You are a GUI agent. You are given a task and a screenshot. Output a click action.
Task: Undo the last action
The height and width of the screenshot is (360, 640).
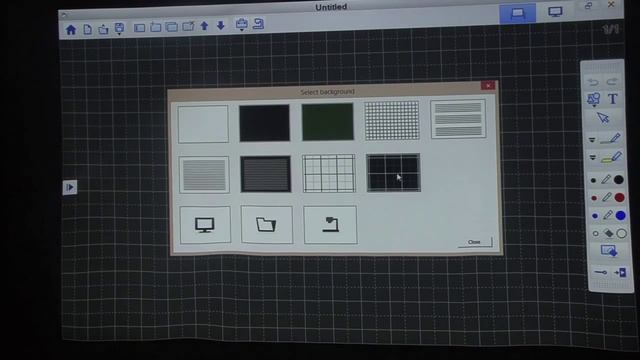[x=593, y=82]
